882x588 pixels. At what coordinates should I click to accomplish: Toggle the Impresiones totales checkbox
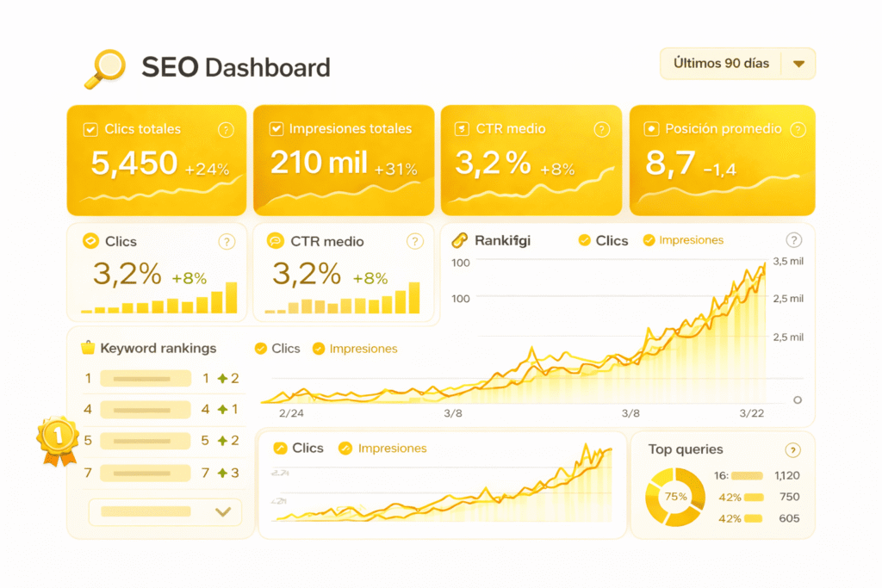coord(276,129)
